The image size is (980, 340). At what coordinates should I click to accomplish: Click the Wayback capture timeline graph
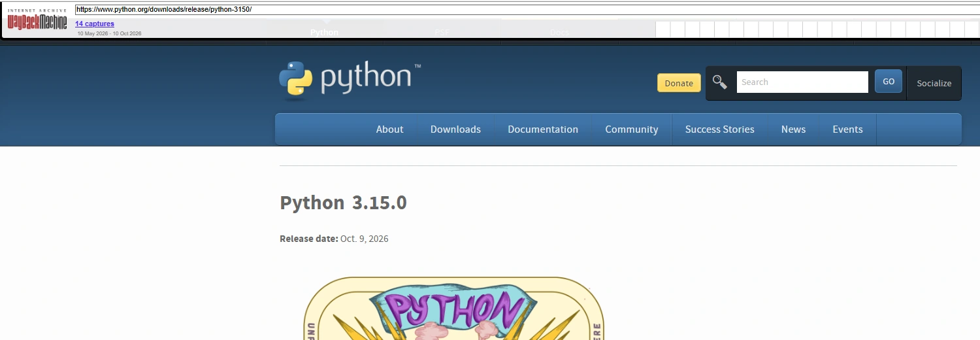click(817, 29)
